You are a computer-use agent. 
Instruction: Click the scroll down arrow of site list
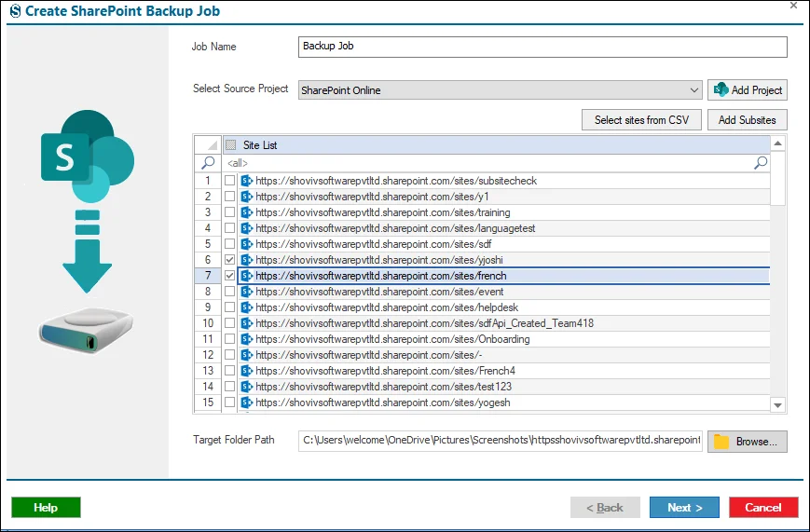(x=778, y=405)
